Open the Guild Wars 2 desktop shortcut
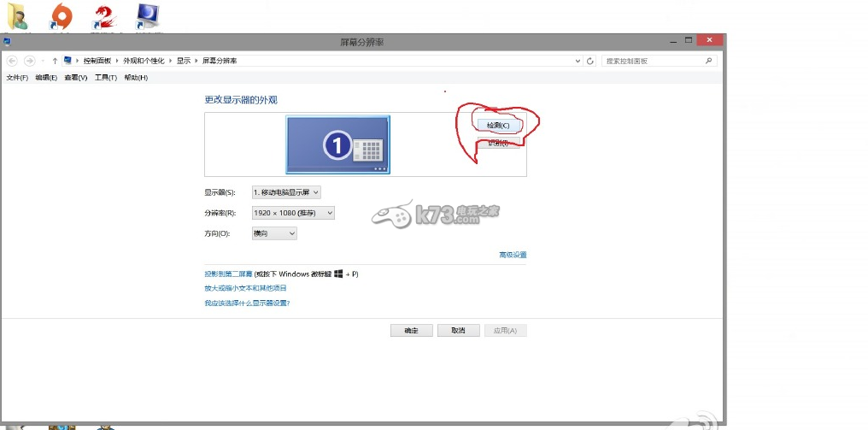Screen dimensions: 868x430 pos(103,15)
